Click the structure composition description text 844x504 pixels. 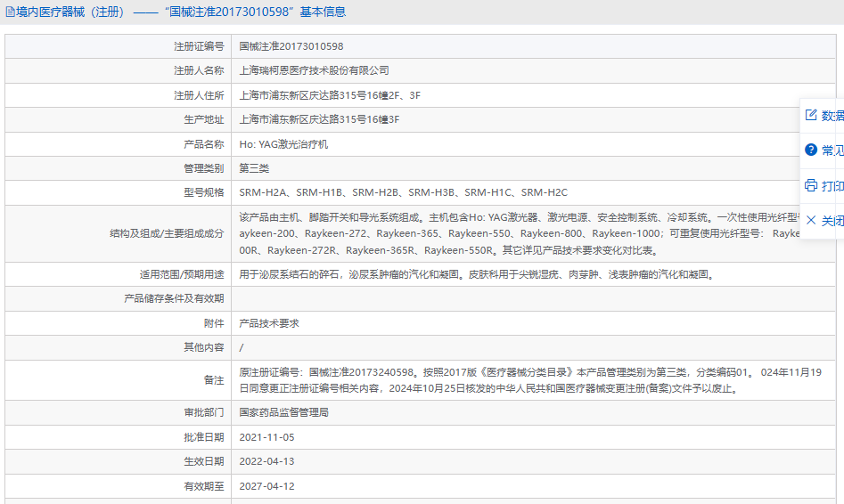coord(520,233)
